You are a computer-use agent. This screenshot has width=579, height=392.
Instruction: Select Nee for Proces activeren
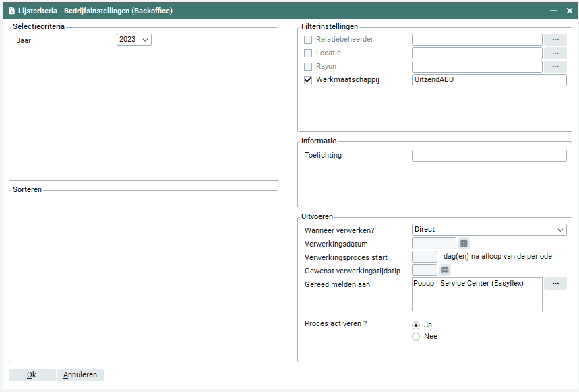(x=416, y=337)
